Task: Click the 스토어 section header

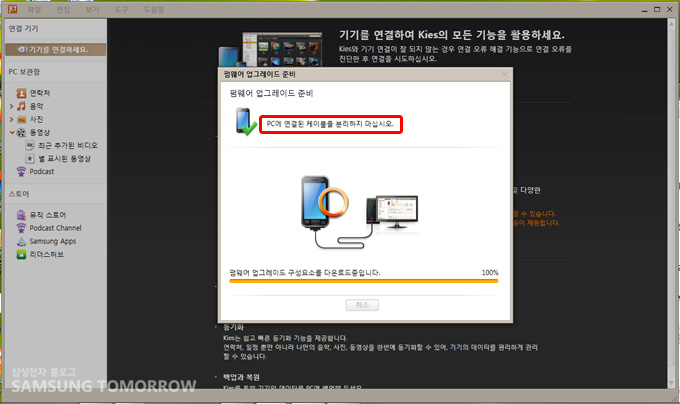Action: tap(19, 194)
